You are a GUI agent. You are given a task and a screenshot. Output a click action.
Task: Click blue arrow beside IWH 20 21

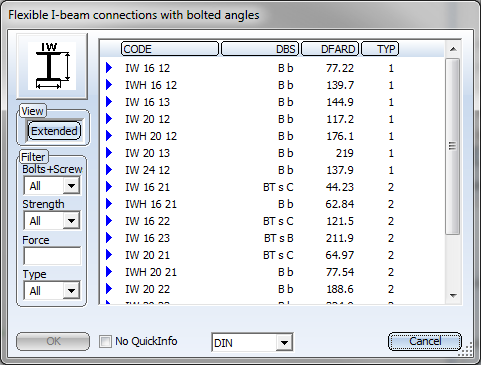tap(109, 272)
